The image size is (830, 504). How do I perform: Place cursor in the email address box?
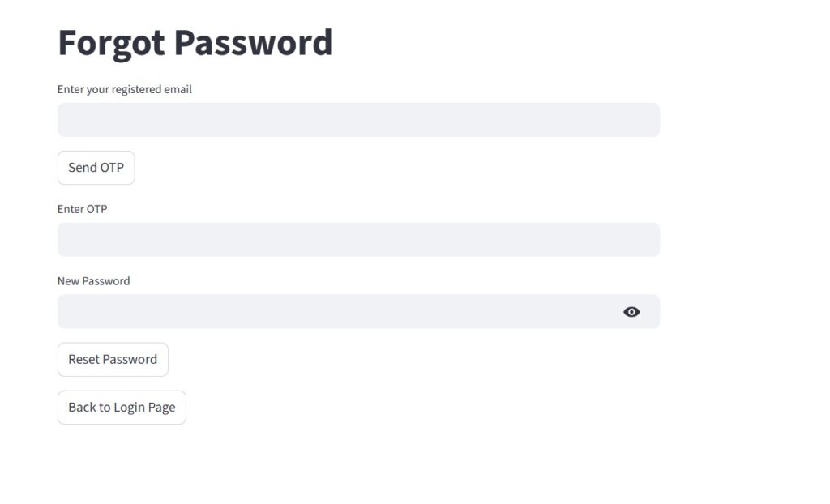coord(358,120)
